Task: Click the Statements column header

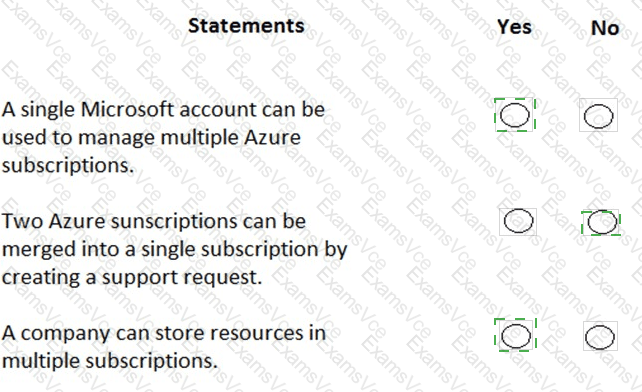Action: pyautogui.click(x=246, y=26)
